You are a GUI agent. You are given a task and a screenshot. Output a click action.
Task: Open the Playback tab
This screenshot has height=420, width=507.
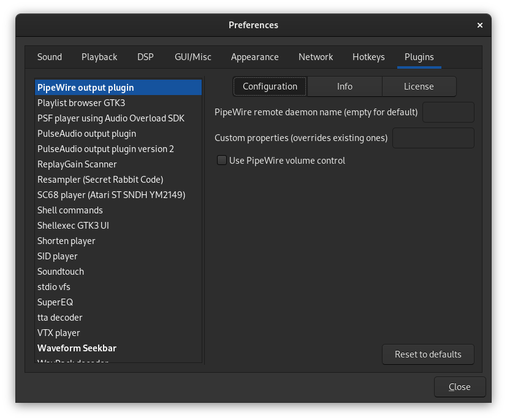99,57
